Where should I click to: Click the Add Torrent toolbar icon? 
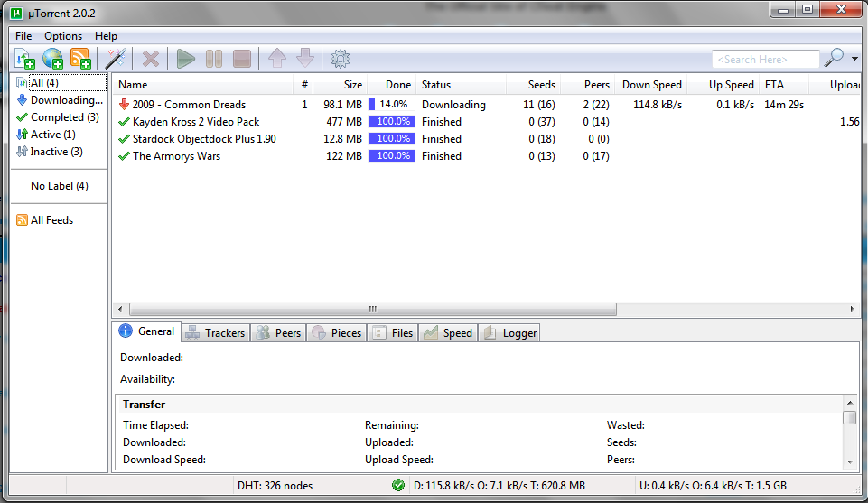pyautogui.click(x=24, y=59)
